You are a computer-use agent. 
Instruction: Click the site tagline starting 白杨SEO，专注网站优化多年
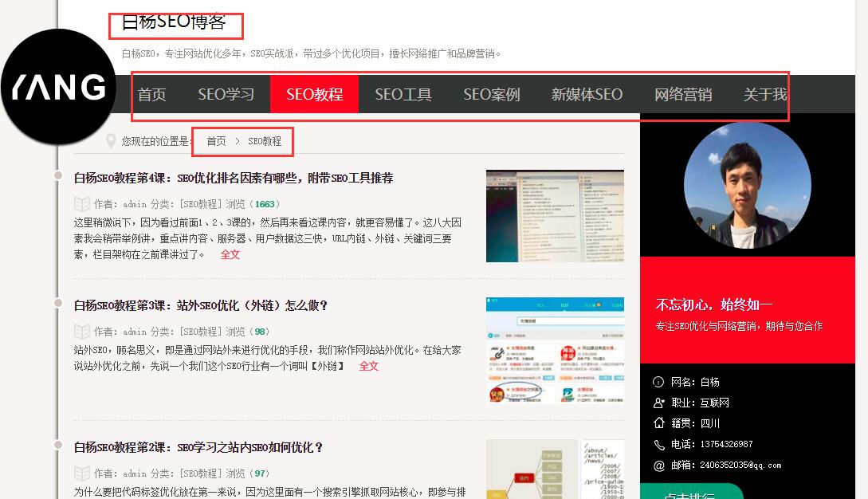[x=311, y=53]
